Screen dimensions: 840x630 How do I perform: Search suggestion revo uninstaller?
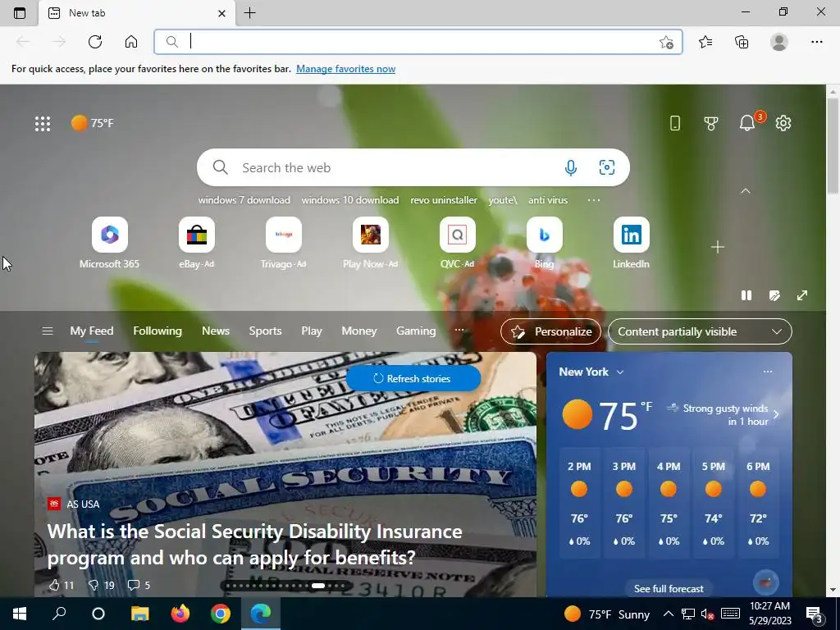[x=444, y=200]
